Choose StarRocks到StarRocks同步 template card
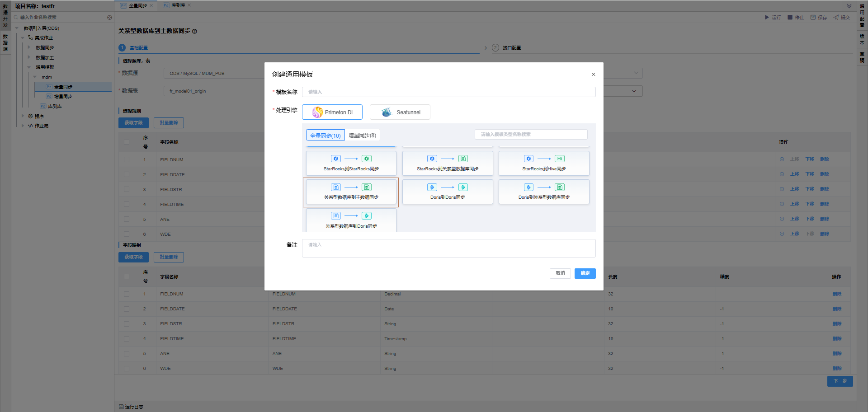 click(351, 163)
